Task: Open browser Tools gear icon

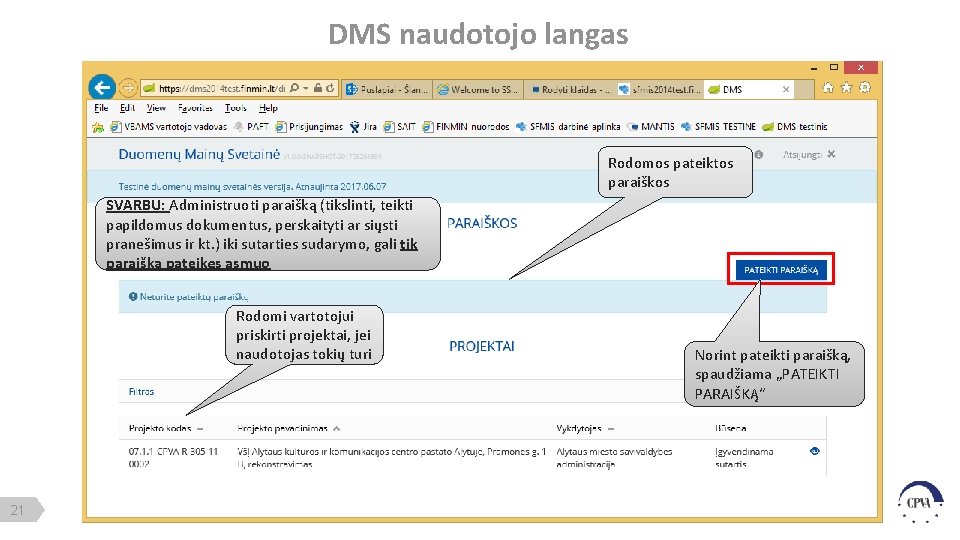Action: coord(864,88)
